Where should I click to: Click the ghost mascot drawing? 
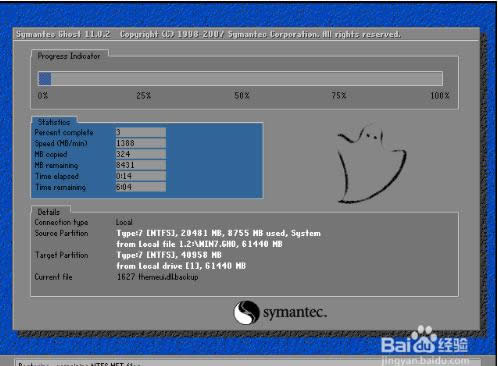(371, 165)
